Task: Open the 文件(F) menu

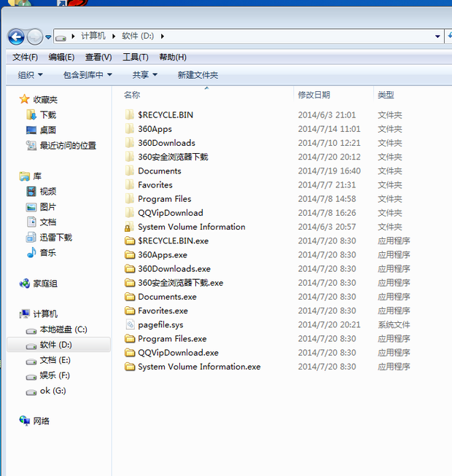Action: click(x=26, y=57)
